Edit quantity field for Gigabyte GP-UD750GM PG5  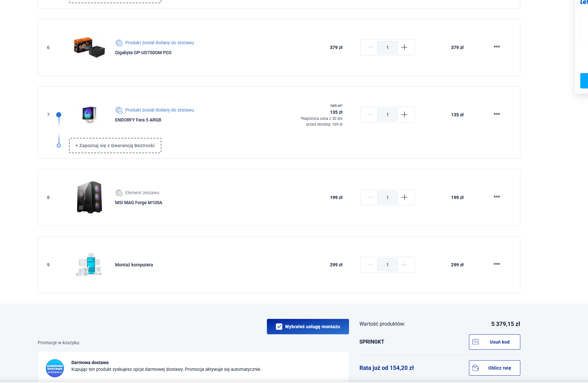point(388,47)
